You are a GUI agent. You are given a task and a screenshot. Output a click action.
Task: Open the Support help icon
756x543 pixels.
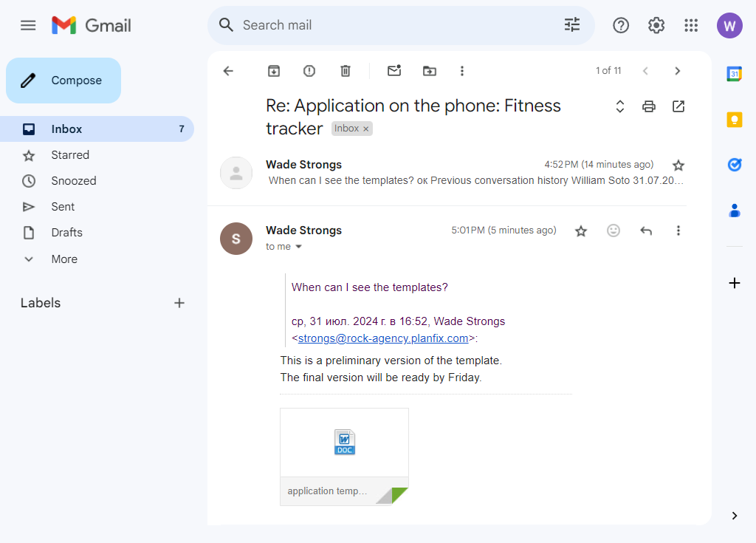pos(620,25)
